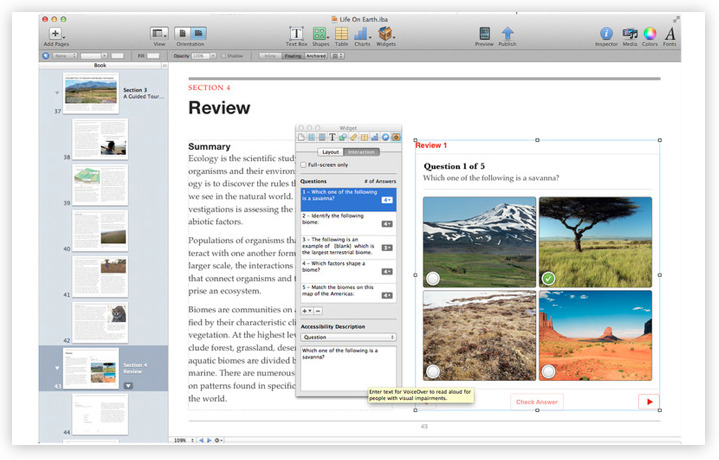Open the bottom gear action menu
The height and width of the screenshot is (460, 719).
[219, 440]
